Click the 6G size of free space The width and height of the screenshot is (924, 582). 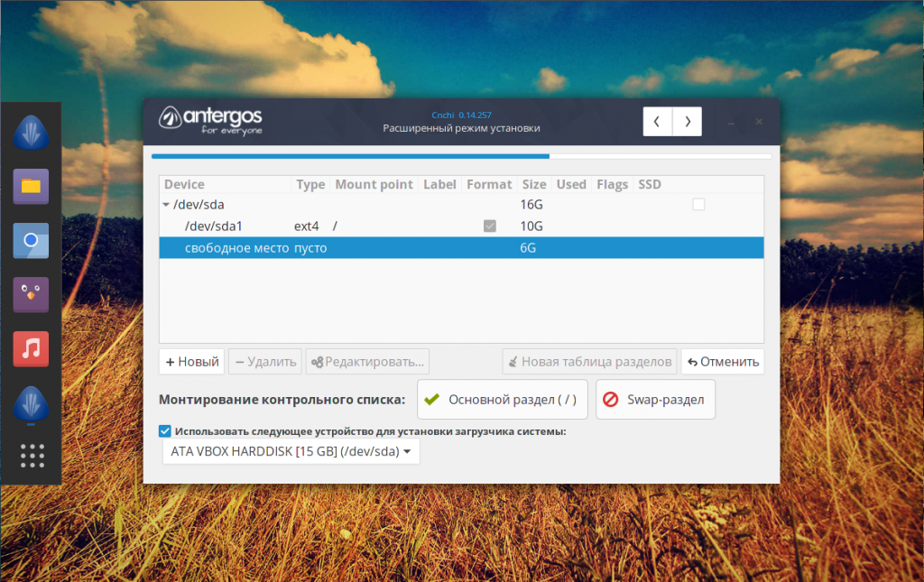tap(527, 248)
